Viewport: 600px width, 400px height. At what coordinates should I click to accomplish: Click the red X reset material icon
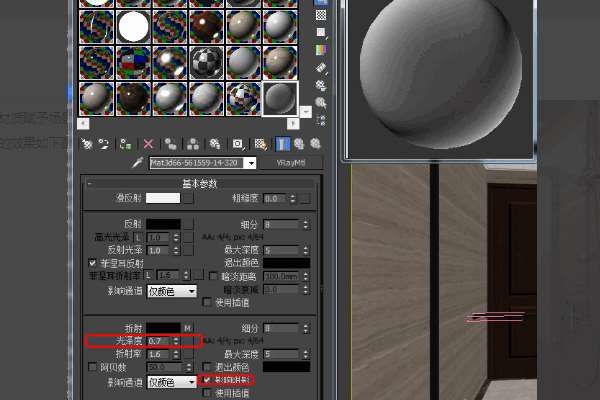coord(148,144)
